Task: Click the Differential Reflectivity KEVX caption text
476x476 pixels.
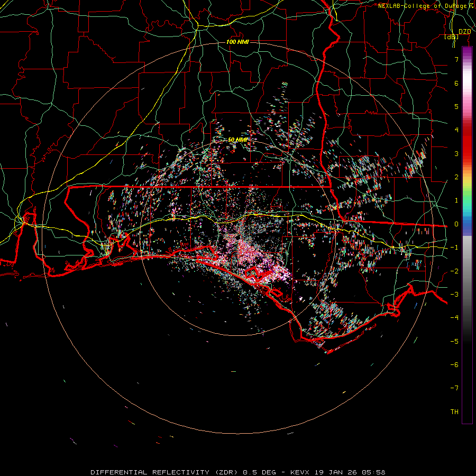Action: click(x=237, y=472)
